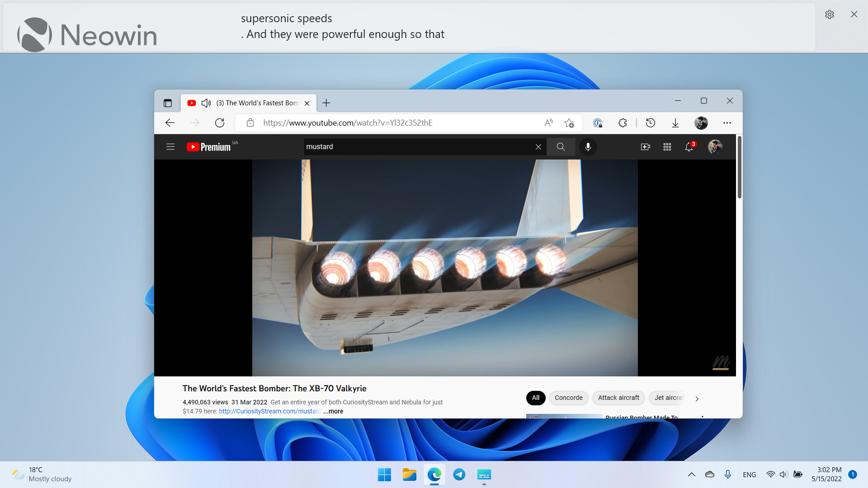Toggle Edge browser favorites/reading list

569,123
